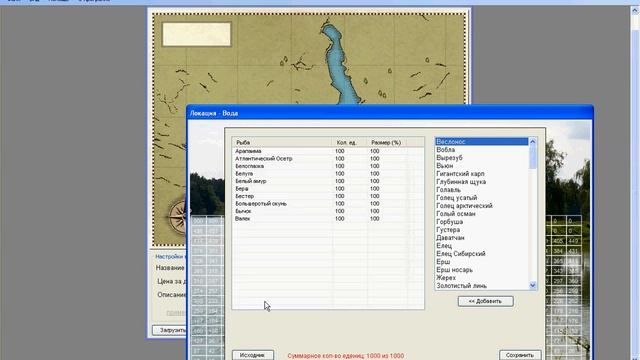Click the 'Сохранить' button
This screenshot has width=640, height=360.
(520, 355)
